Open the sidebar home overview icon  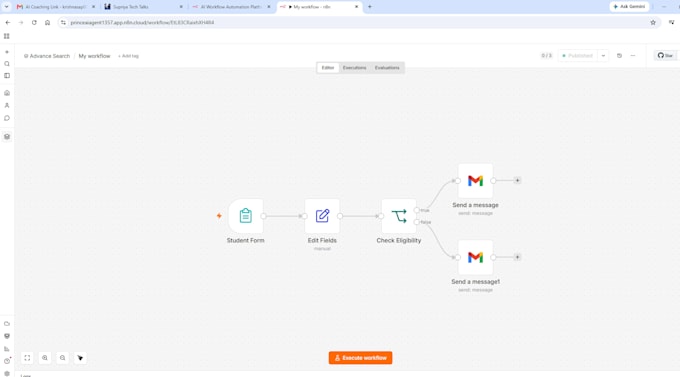coord(7,93)
